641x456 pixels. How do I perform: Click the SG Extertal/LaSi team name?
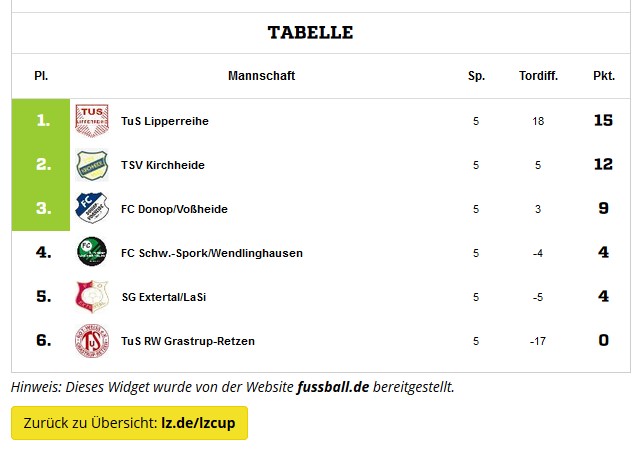click(x=164, y=297)
